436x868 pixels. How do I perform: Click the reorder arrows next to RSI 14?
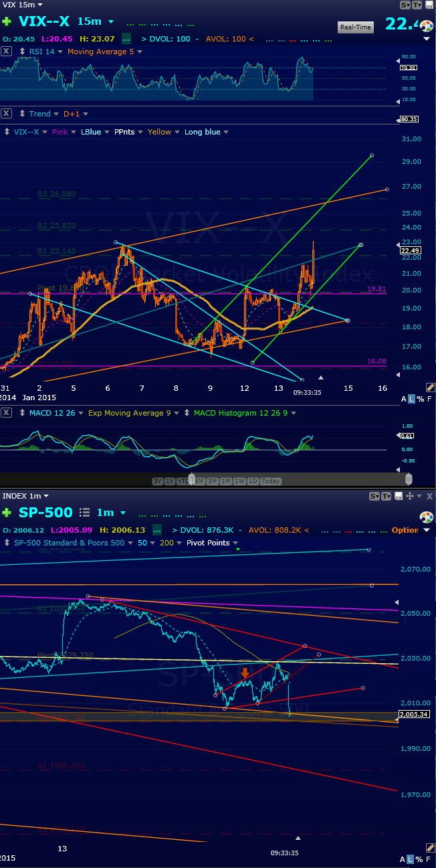click(x=21, y=52)
